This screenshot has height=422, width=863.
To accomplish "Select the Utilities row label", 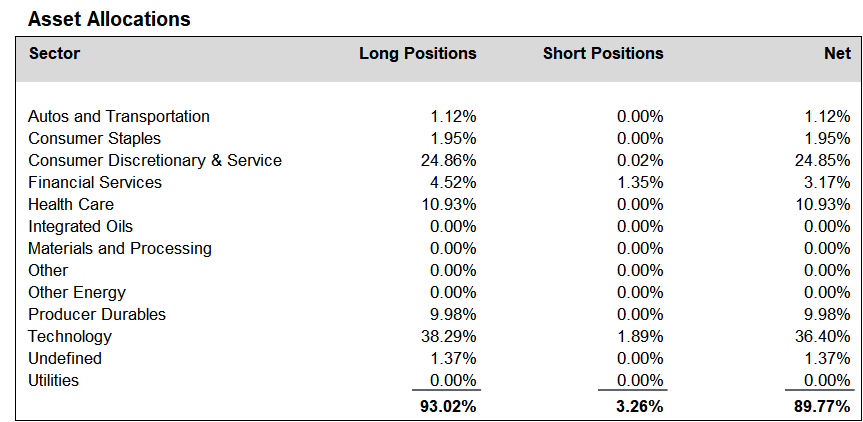I will 53,380.
